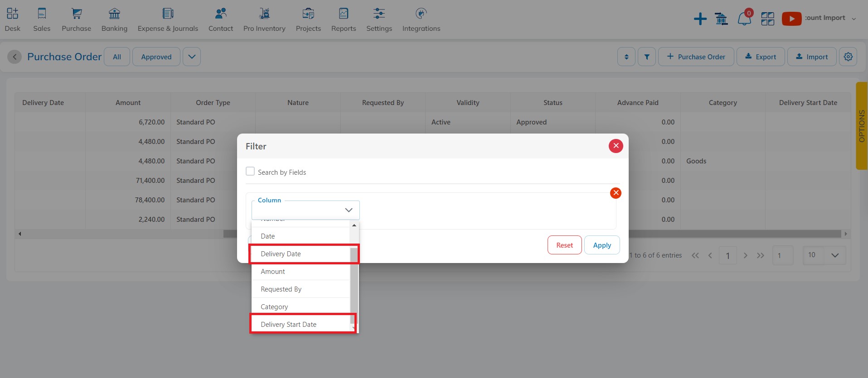Viewport: 868px width, 378px height.
Task: Open the Contact module icon
Action: (221, 14)
